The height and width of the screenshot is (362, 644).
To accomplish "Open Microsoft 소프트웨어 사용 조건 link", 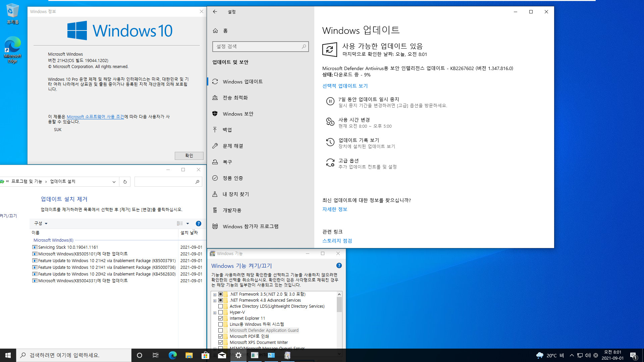I will [95, 117].
